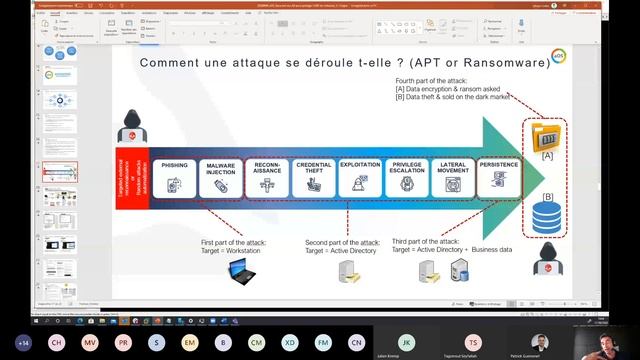Open the Disposition layout dropdown
The image size is (640, 360).
coord(151,21)
